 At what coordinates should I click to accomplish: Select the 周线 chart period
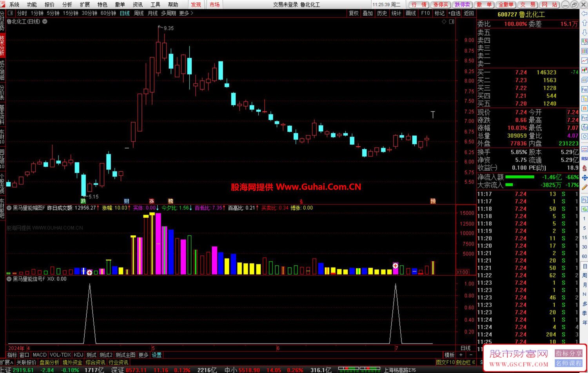click(x=139, y=13)
